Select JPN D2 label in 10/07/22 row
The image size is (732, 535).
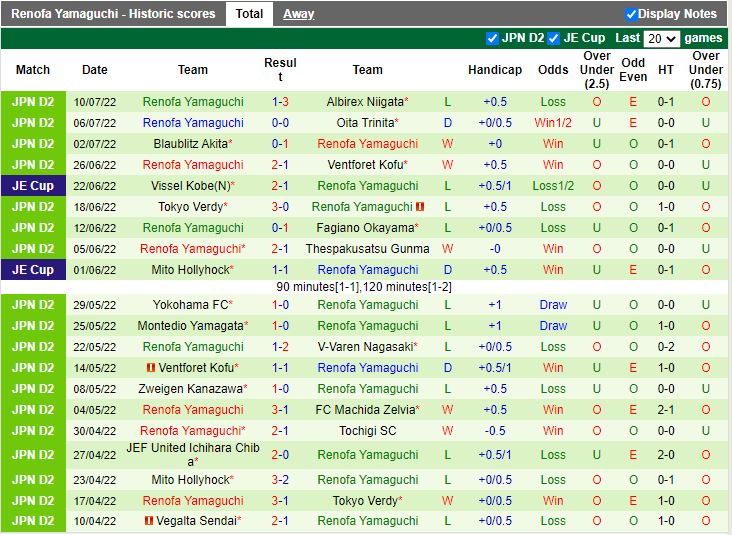(33, 102)
